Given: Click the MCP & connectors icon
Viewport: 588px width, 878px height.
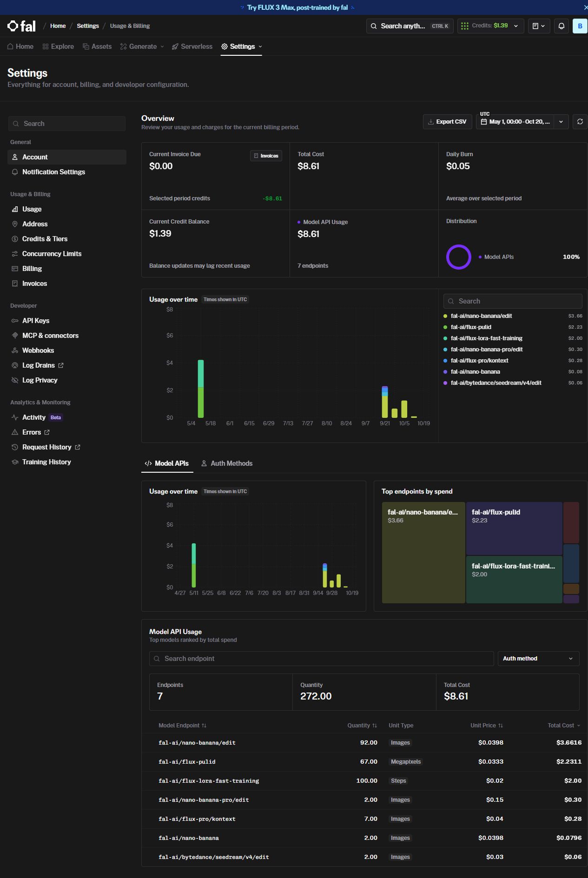Looking at the screenshot, I should point(15,336).
